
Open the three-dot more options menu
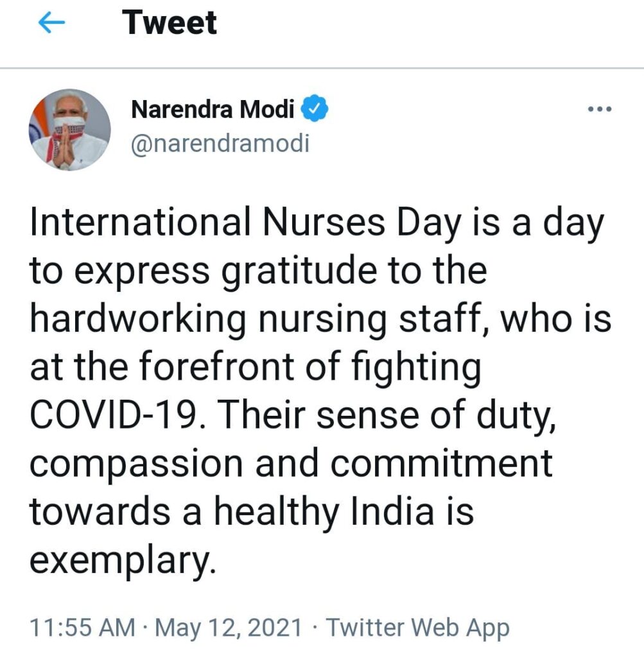tap(600, 110)
